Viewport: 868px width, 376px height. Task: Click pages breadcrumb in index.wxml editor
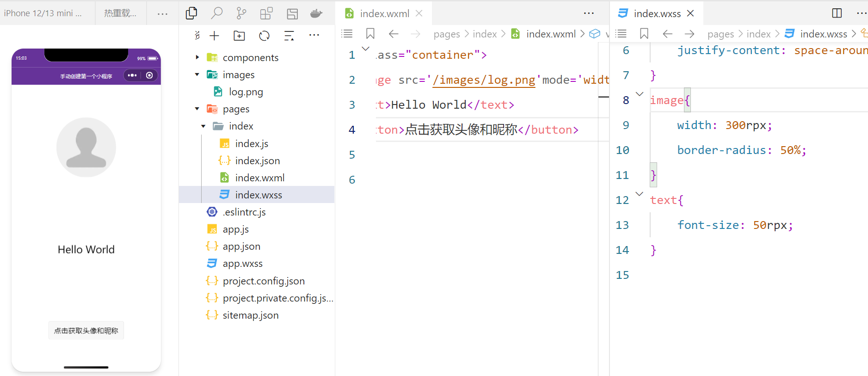tap(447, 34)
